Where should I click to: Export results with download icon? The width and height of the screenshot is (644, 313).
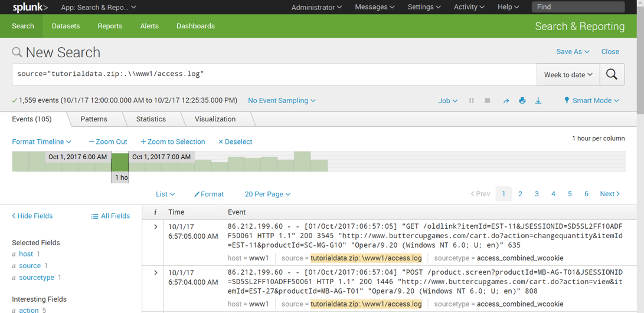[x=538, y=101]
